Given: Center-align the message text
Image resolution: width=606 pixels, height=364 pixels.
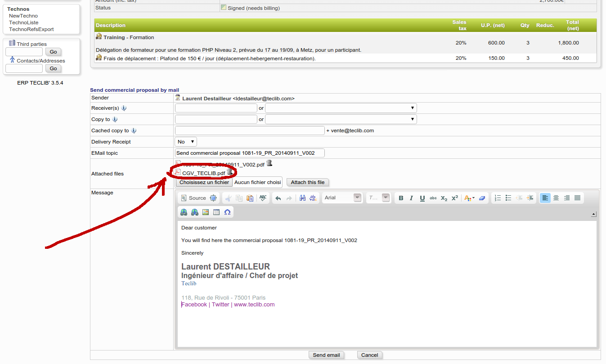Looking at the screenshot, I should [x=556, y=198].
